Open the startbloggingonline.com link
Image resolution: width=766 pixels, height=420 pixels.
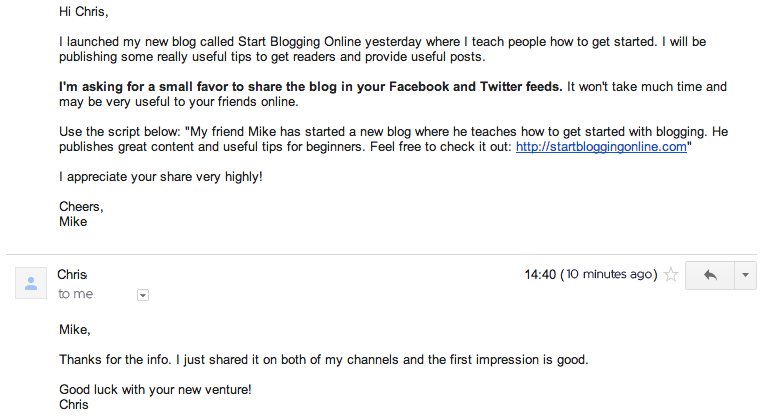(x=601, y=147)
